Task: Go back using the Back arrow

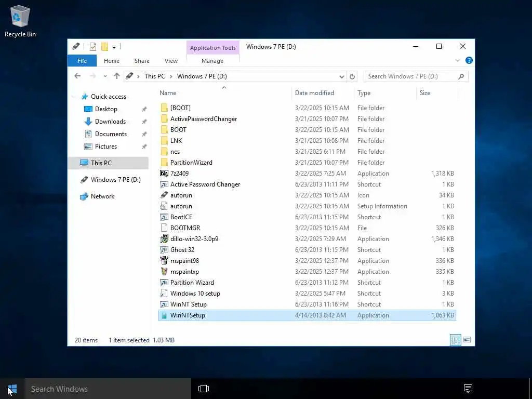Action: (77, 76)
